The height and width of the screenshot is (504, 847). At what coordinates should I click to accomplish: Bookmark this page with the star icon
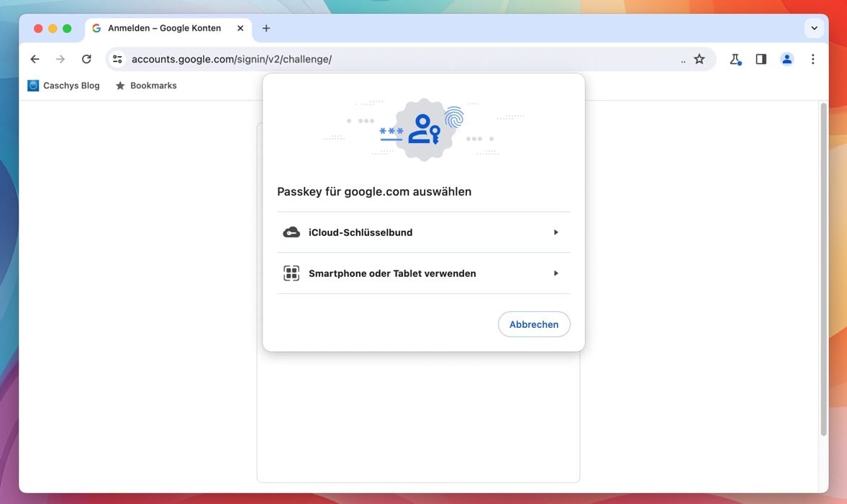point(699,59)
